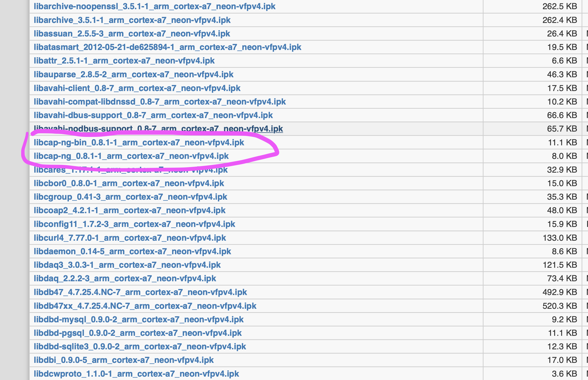Click libcap-ng-bin_0.8.1-1 package link

click(x=139, y=143)
